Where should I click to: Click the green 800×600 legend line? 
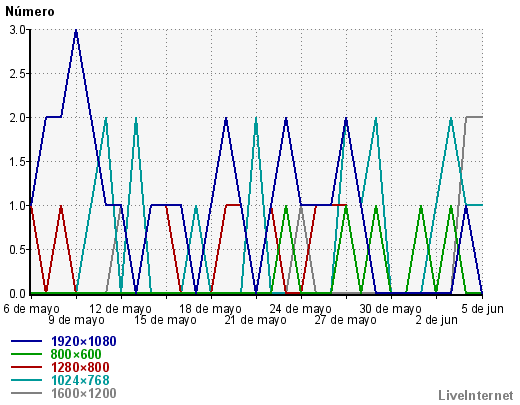pos(26,354)
